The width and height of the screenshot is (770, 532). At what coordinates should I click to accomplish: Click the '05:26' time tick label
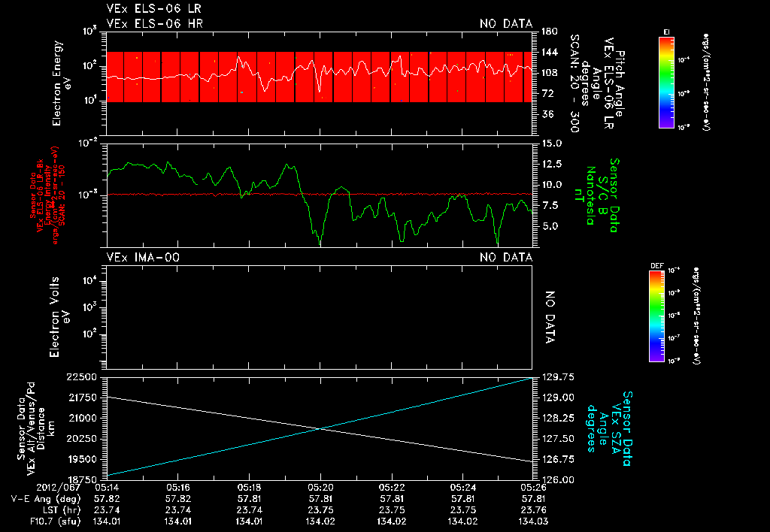533,488
